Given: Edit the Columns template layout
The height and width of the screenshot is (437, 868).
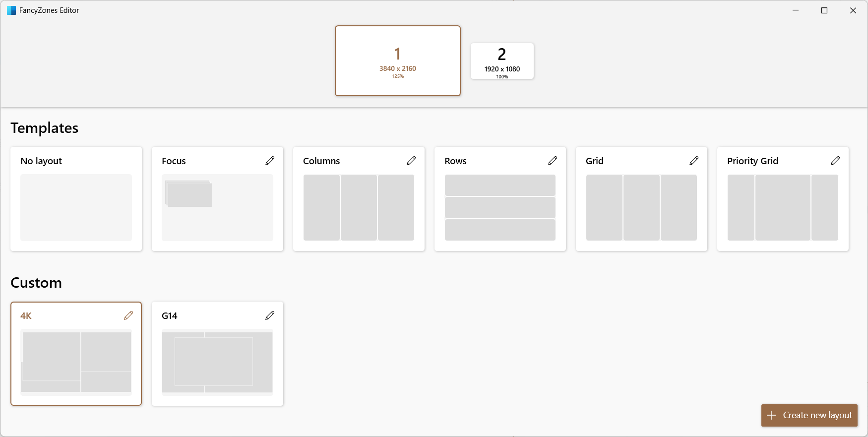Looking at the screenshot, I should [x=411, y=161].
